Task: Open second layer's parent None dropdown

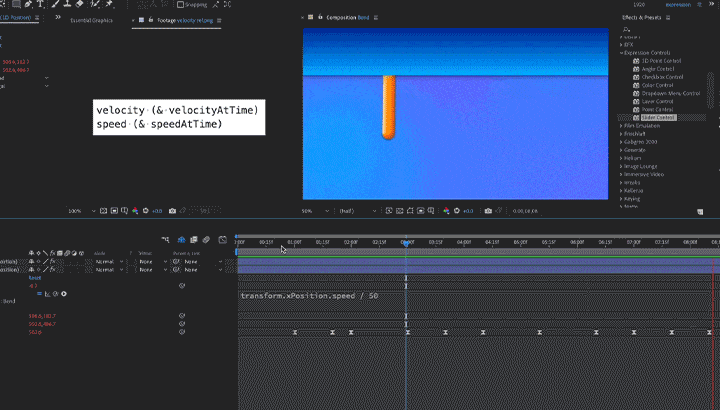Action: click(203, 270)
